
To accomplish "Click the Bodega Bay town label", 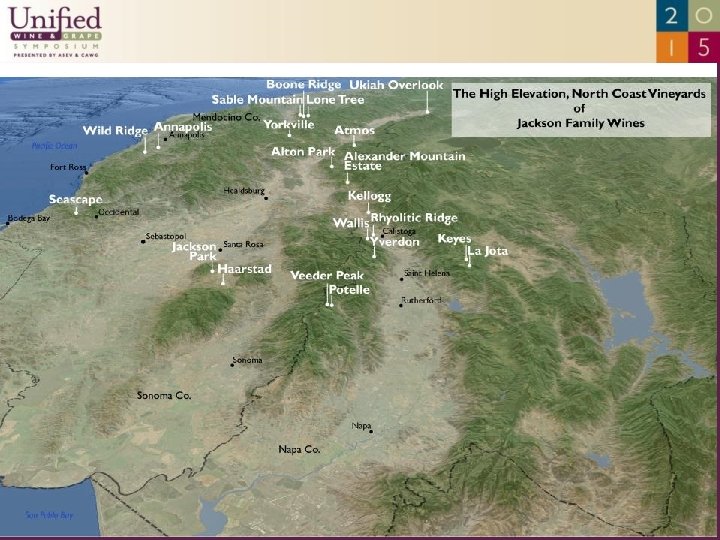I will coord(29,218).
